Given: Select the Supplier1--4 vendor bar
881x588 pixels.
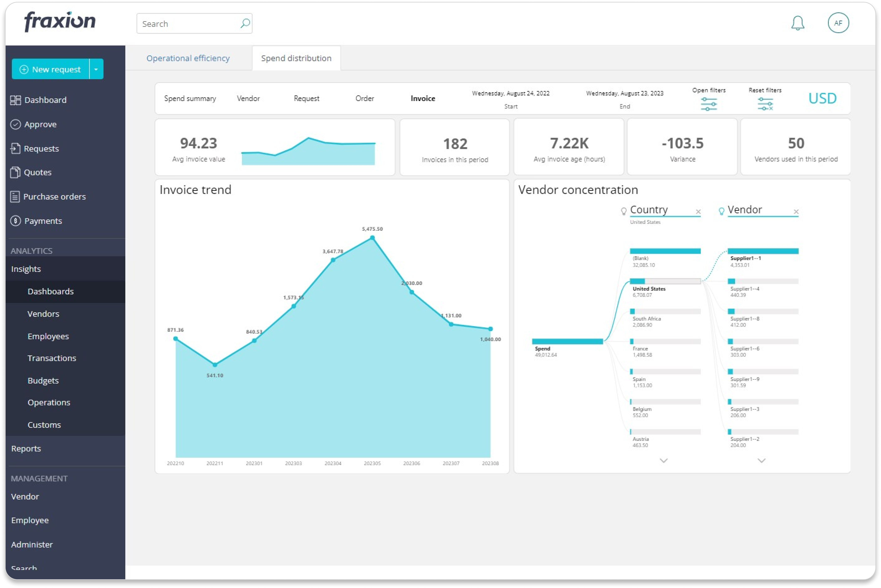Looking at the screenshot, I should click(763, 281).
